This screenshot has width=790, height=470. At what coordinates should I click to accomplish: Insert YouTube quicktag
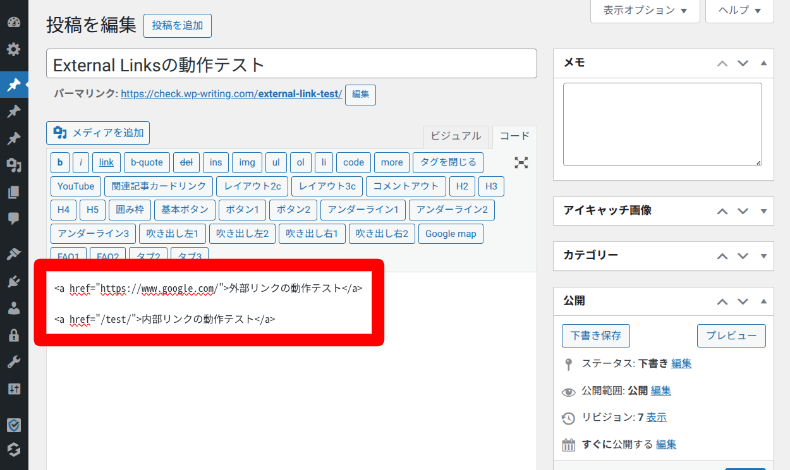tap(76, 186)
